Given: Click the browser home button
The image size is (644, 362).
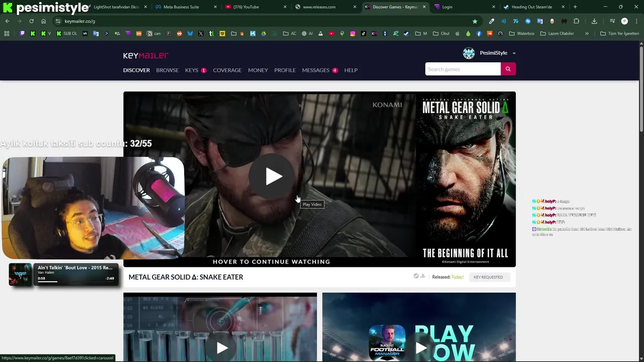Looking at the screenshot, I should [43, 21].
